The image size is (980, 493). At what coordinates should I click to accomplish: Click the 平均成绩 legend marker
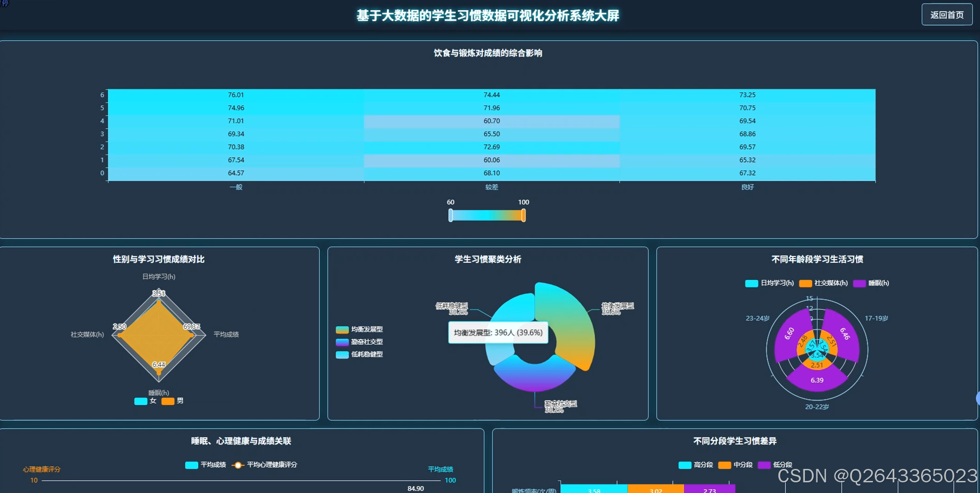pos(191,465)
